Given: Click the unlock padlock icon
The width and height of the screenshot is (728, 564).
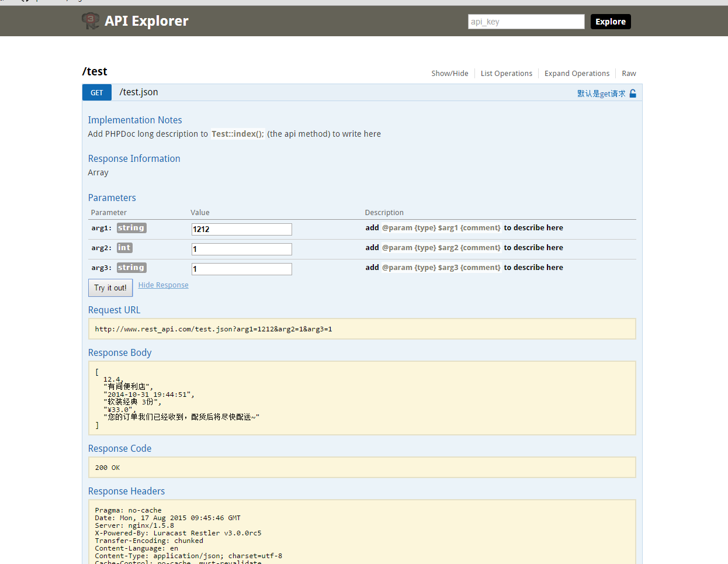Looking at the screenshot, I should [633, 94].
